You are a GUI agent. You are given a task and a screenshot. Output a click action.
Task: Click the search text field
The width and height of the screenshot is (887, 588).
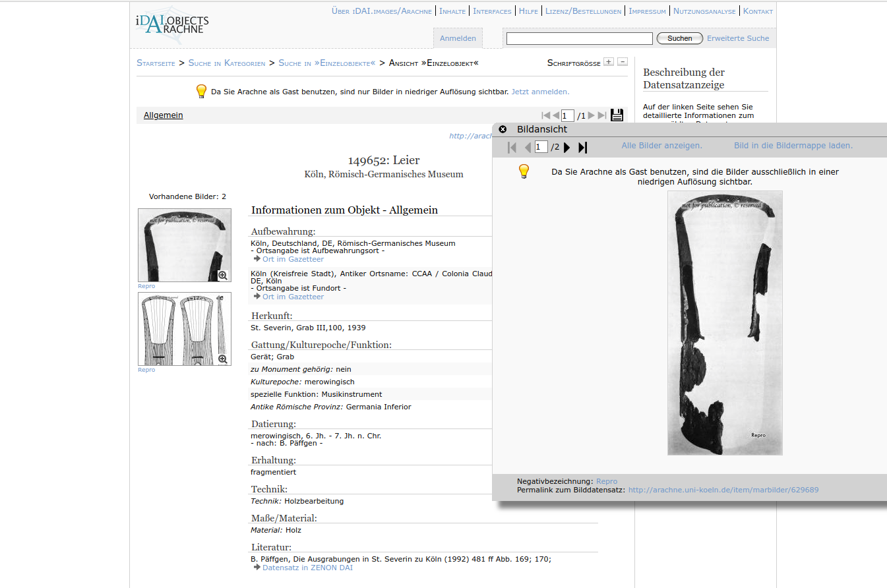click(579, 39)
